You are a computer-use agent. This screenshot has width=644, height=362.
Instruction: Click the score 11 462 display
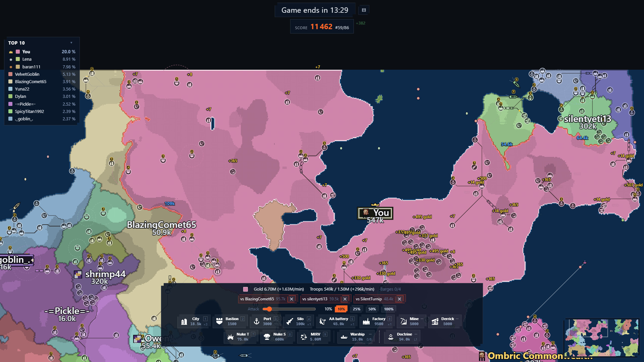(x=322, y=27)
